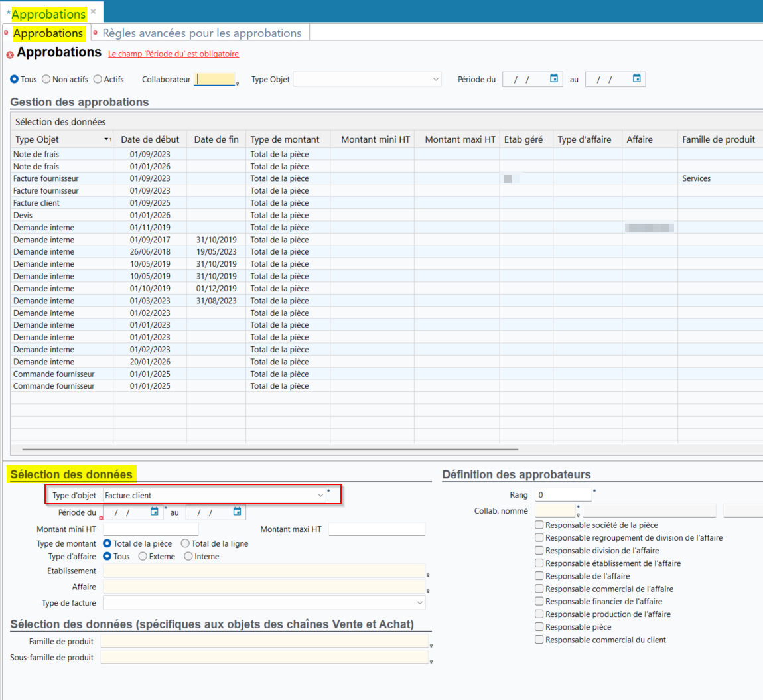The image size is (763, 700).
Task: Close the Approbations window tab
Action: coord(94,12)
